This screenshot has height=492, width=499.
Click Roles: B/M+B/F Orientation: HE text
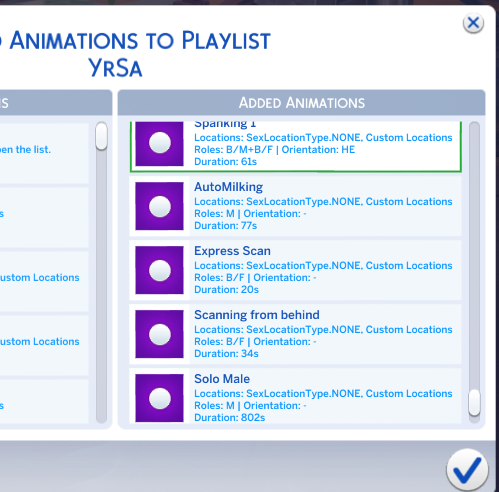pos(275,150)
